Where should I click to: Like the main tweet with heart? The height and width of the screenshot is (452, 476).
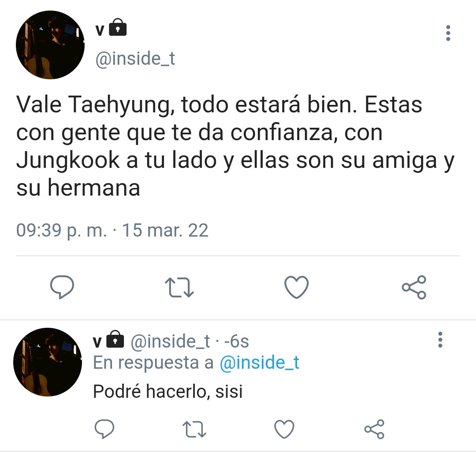tap(296, 287)
